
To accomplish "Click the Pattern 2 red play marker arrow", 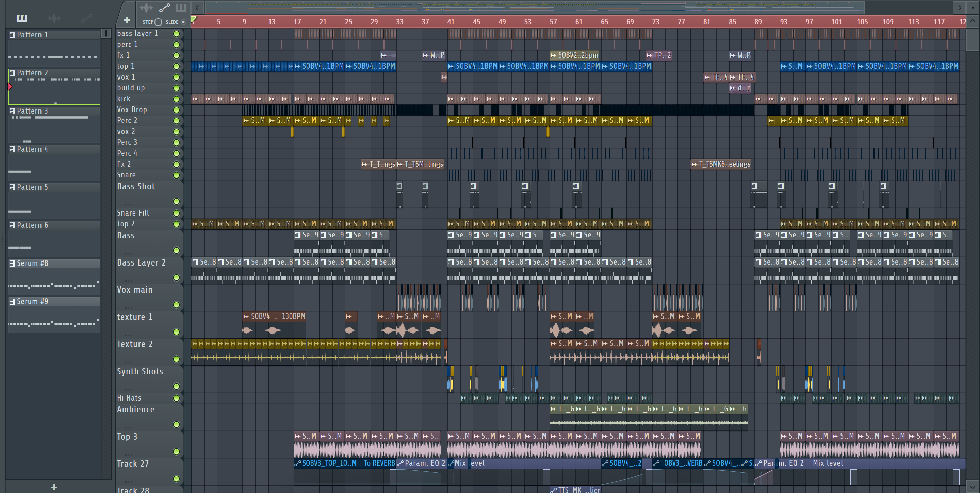I will 10,87.
